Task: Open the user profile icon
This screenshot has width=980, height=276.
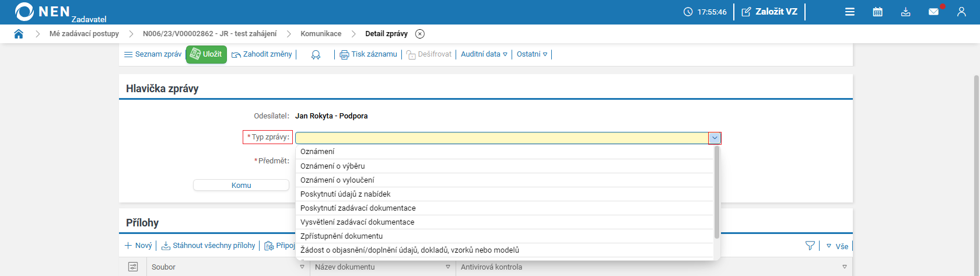Action: pos(961,12)
